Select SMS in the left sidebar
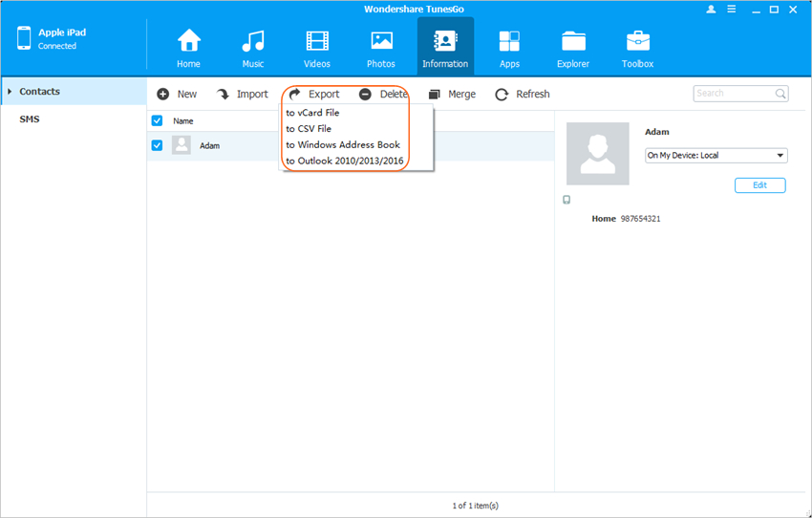Image resolution: width=812 pixels, height=518 pixels. click(30, 119)
